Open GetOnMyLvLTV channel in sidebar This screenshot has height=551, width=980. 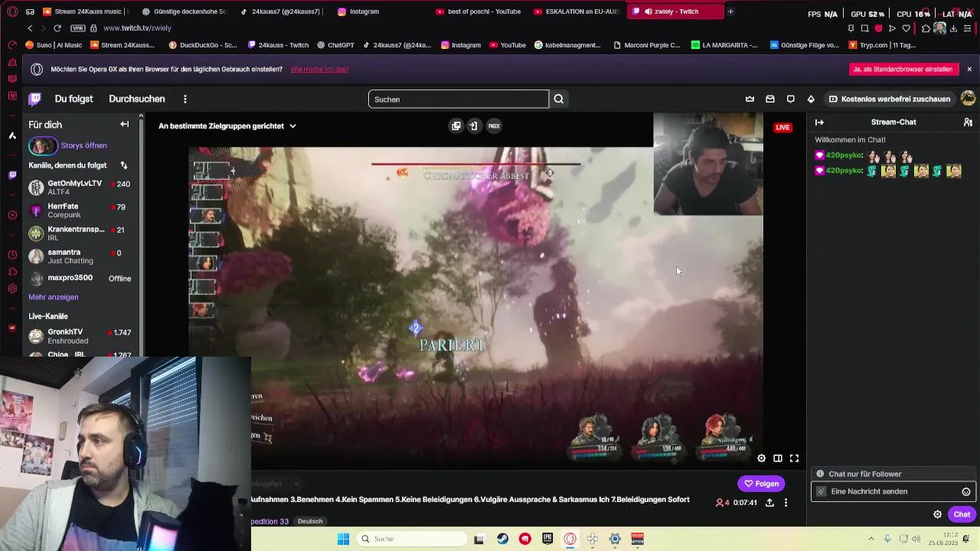click(80, 187)
